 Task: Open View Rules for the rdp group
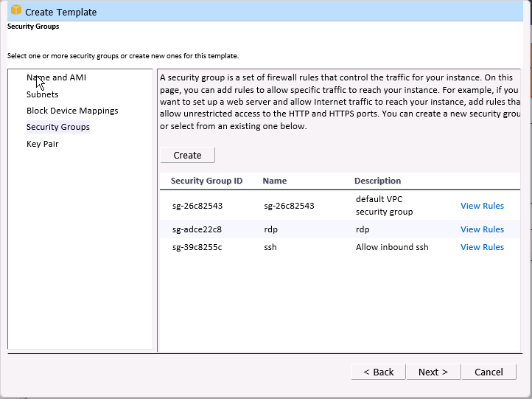(482, 229)
